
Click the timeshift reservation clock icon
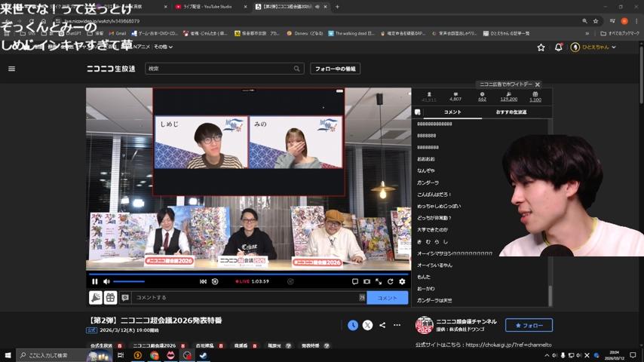[x=353, y=325]
